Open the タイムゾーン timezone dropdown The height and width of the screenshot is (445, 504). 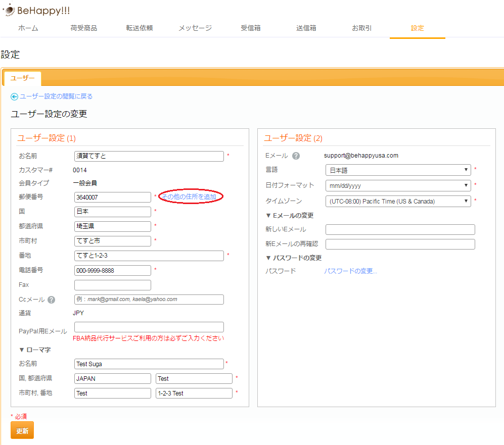[398, 201]
